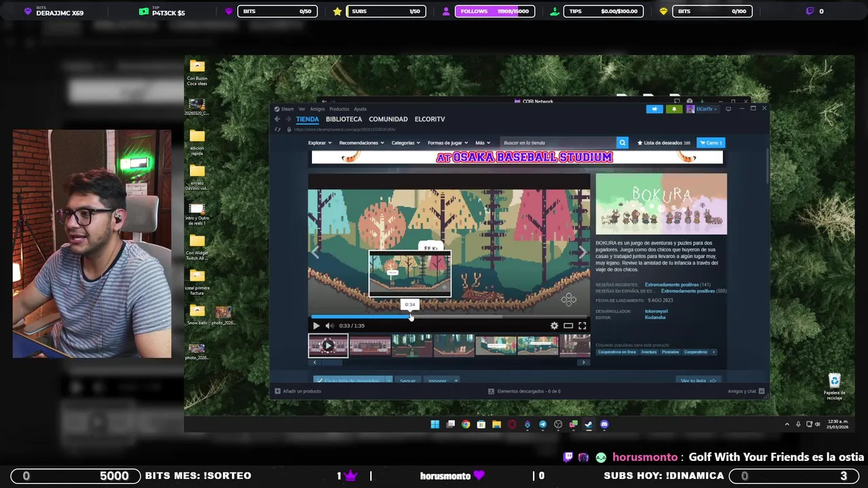Open the Windows Start button
This screenshot has height=488, width=868.
435,424
